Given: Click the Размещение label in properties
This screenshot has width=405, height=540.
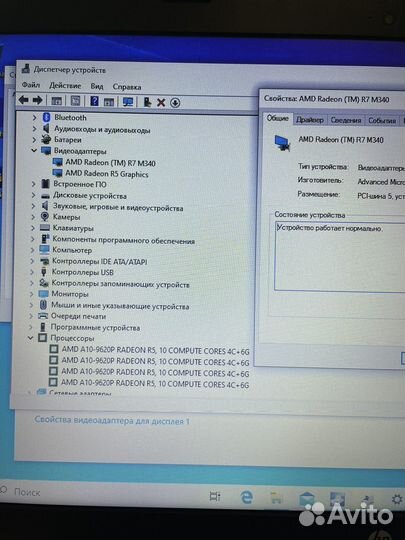Looking at the screenshot, I should [x=318, y=194].
